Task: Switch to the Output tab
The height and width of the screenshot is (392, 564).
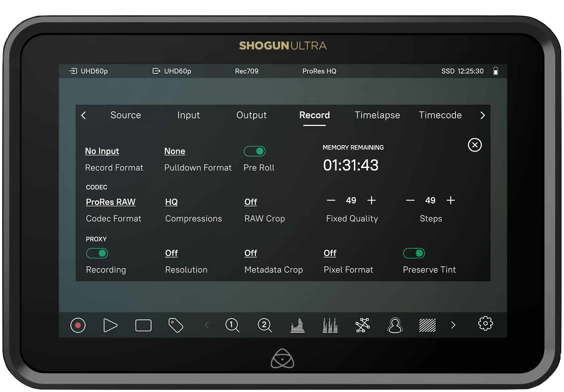Action: click(251, 115)
